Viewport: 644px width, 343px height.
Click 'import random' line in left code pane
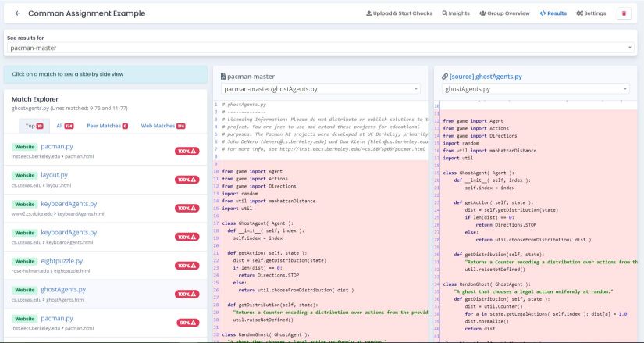(240, 194)
